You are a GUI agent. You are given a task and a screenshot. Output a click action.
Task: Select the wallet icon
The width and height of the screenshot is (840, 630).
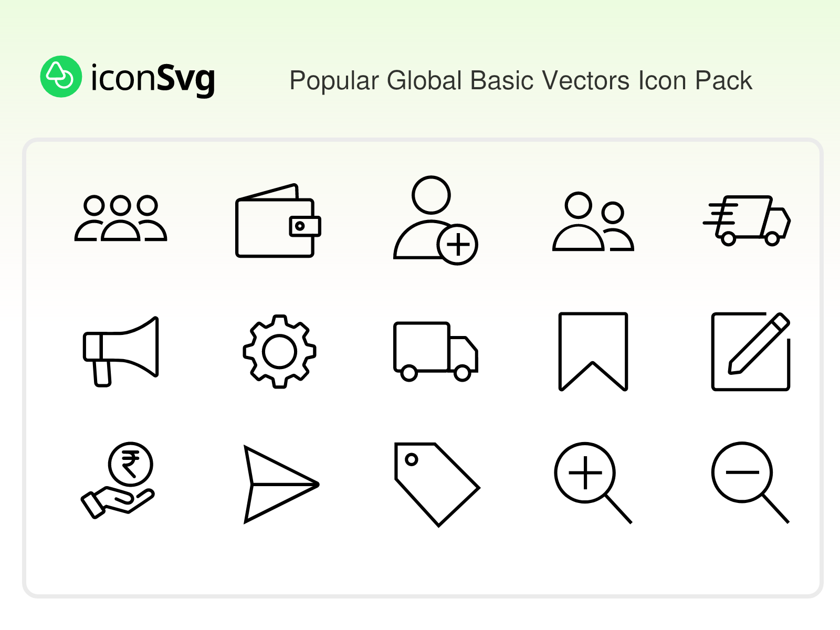coord(277,221)
